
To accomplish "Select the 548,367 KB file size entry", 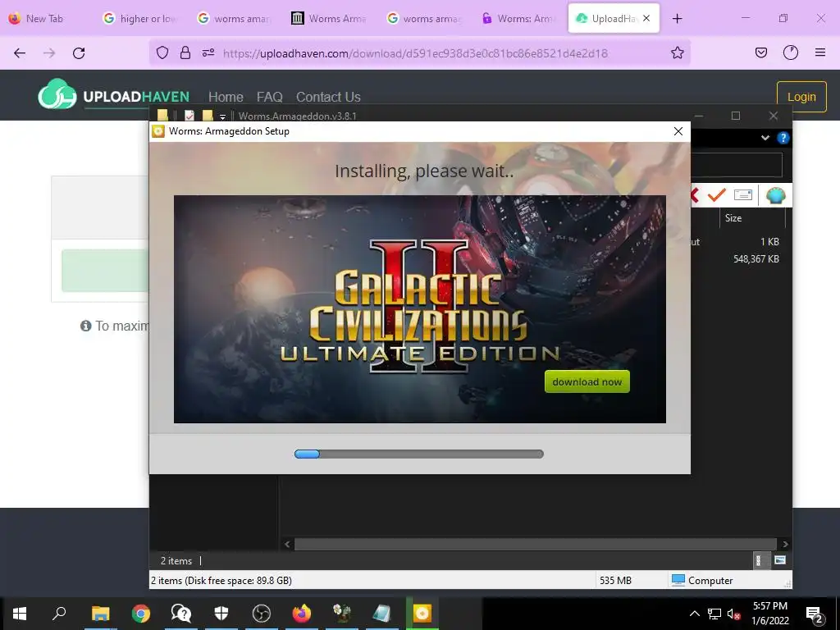I will pos(756,258).
